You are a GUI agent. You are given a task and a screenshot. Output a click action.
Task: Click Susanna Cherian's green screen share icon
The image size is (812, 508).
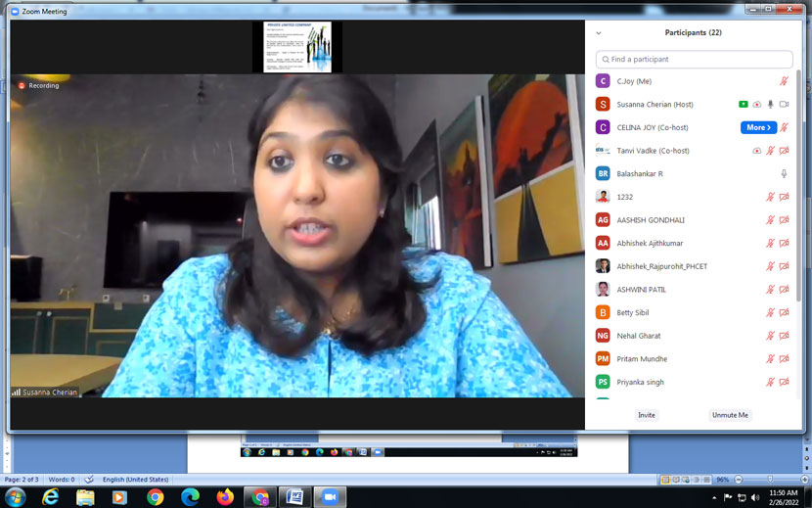pos(744,104)
